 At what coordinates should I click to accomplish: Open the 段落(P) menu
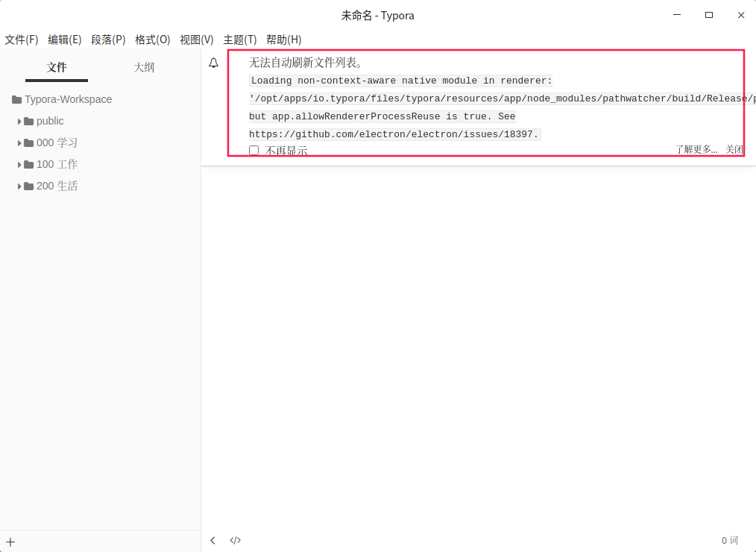click(x=109, y=40)
